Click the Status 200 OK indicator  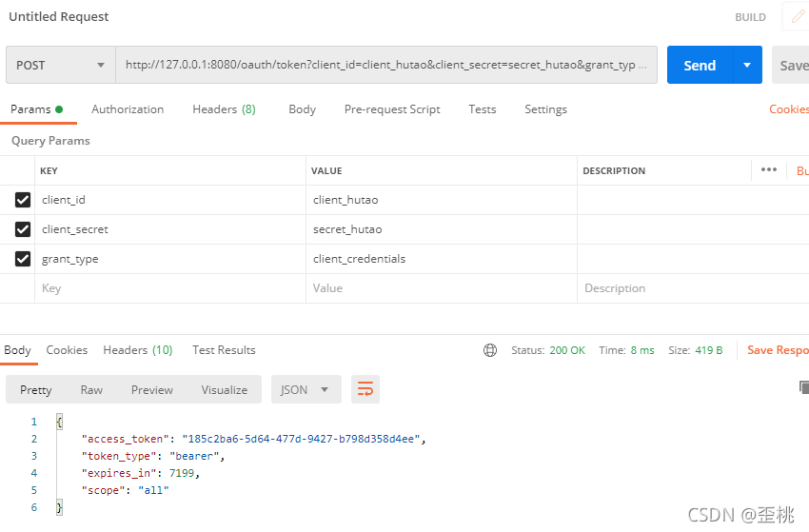548,350
